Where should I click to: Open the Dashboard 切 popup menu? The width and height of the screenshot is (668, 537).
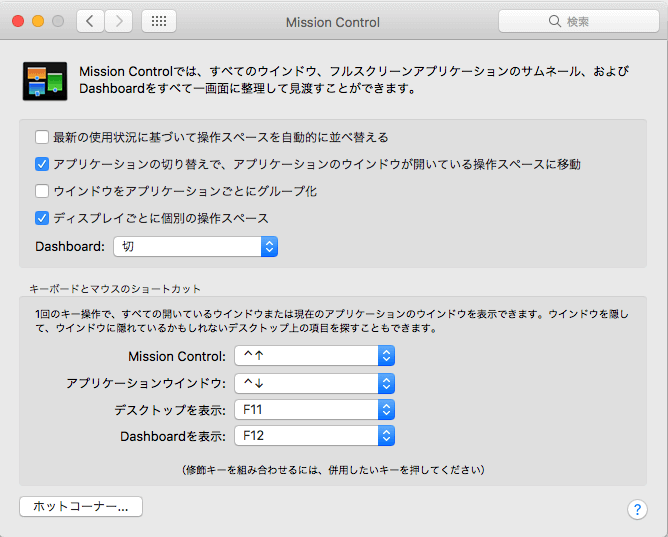(x=196, y=247)
